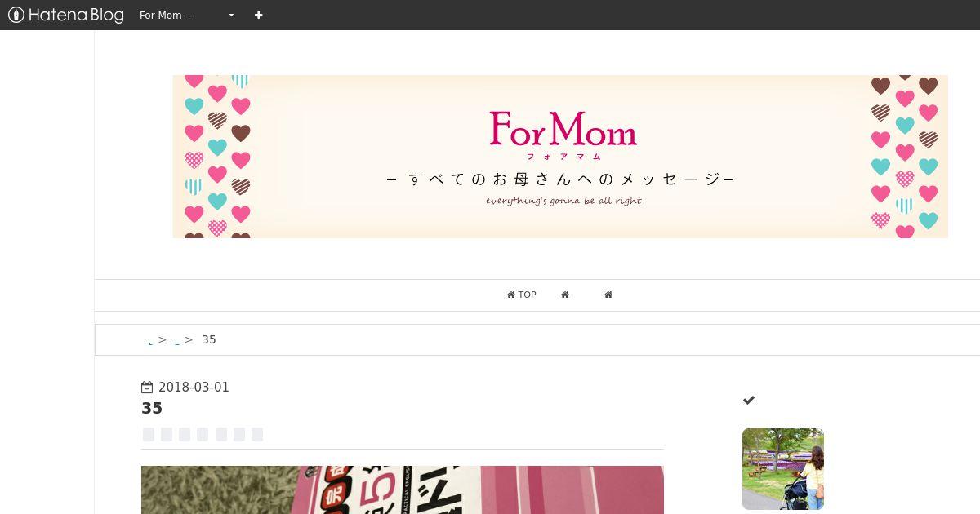Click the second breadcrumb link
The width and height of the screenshot is (980, 514).
pos(177,341)
